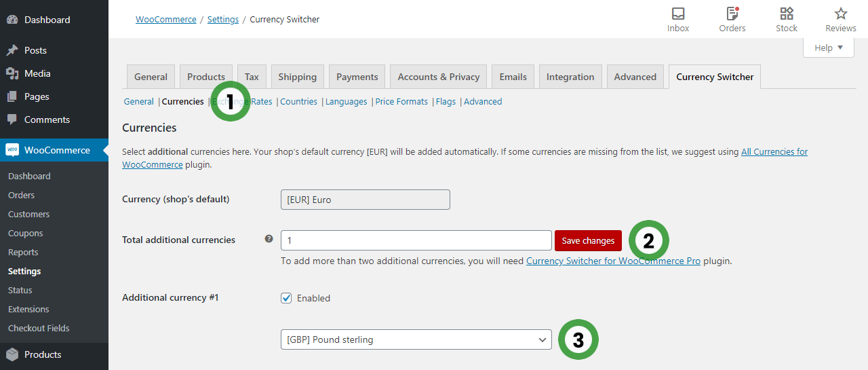Viewport: 868px width, 370px height.
Task: Switch to the Shipping settings tab
Action: [298, 77]
